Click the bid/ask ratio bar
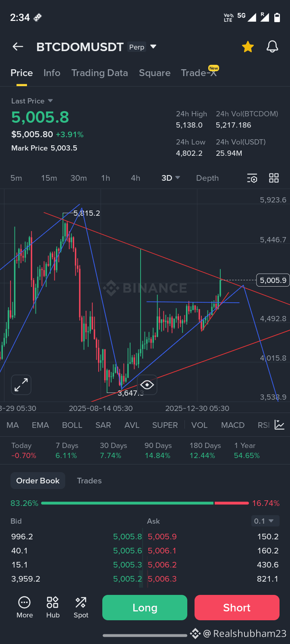The image size is (290, 644). click(x=145, y=503)
